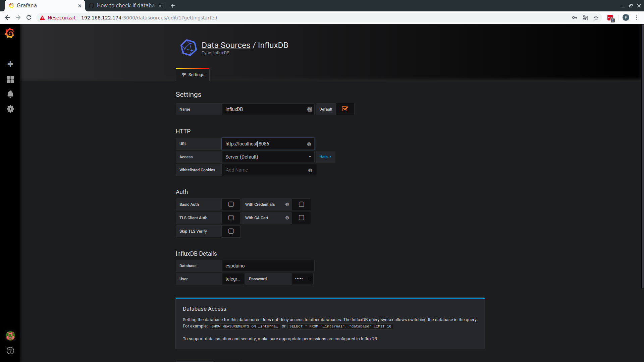The width and height of the screenshot is (644, 362).
Task: Click the browser back arrow
Action: (x=7, y=18)
